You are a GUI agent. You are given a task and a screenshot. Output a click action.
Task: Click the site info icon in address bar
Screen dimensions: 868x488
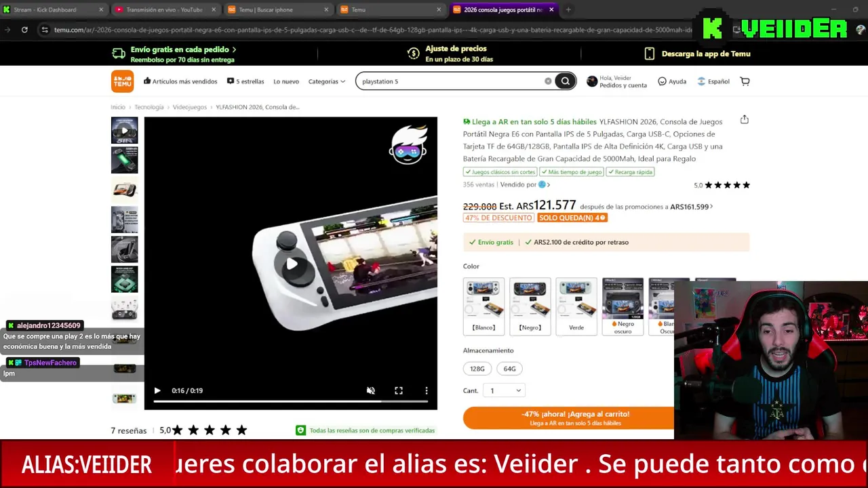coord(44,30)
